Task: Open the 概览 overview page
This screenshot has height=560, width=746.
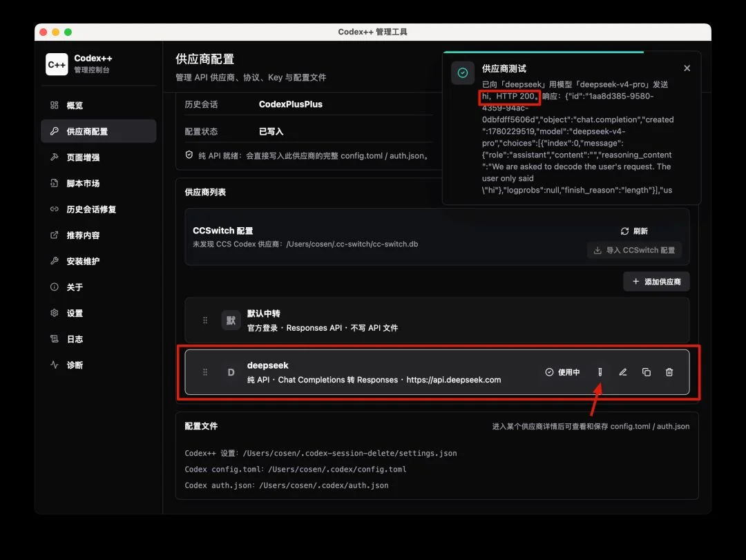Action: click(99, 105)
